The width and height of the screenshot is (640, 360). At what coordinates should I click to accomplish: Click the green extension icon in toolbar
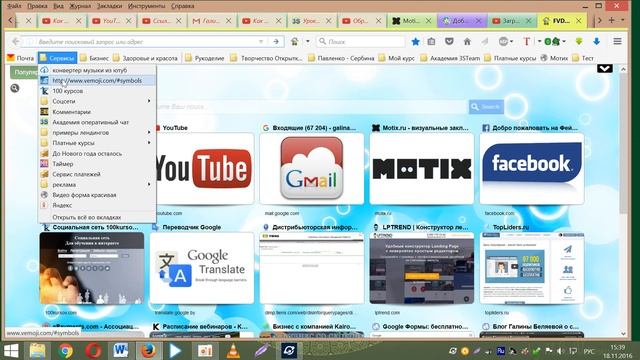pos(553,41)
